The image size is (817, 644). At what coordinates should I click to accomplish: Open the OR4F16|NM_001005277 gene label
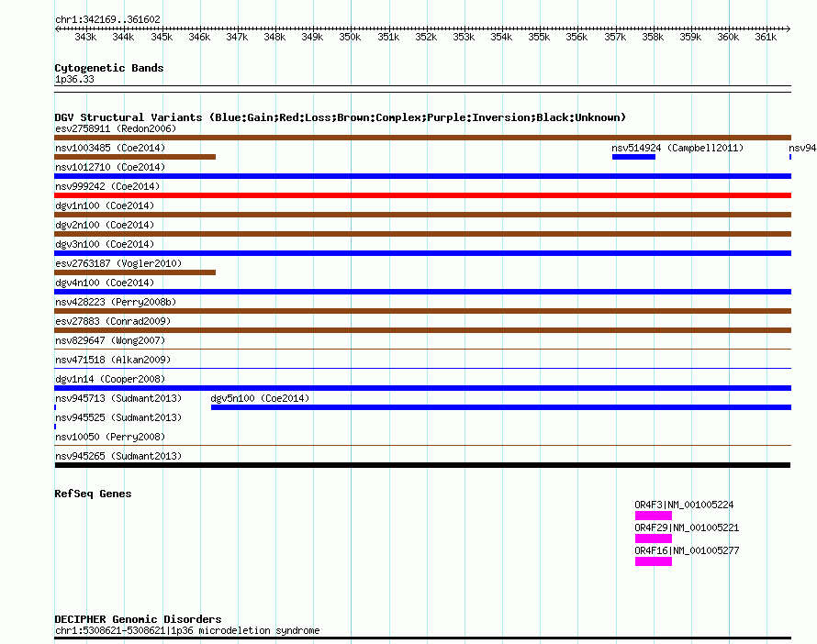687,550
